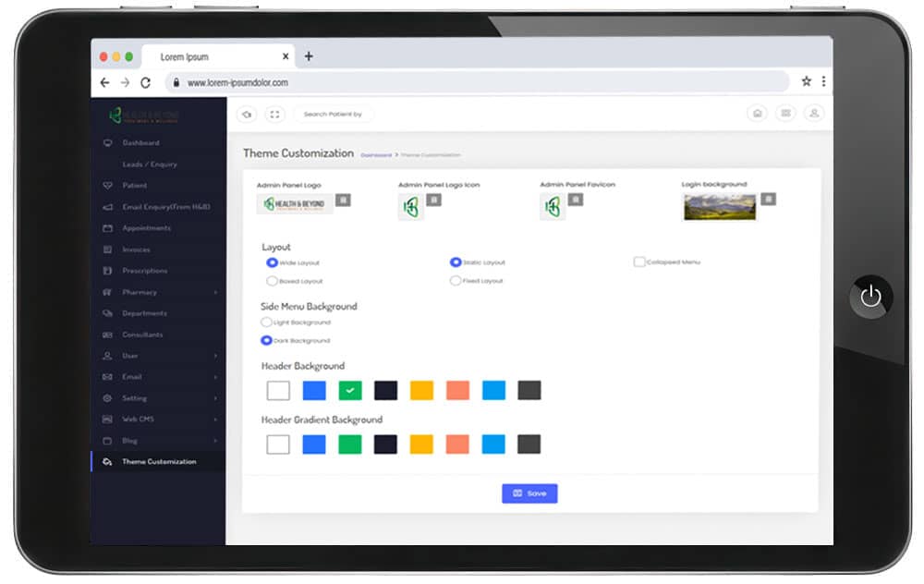Click the Email Enquiry megaphone icon
Image resolution: width=924 pixels, height=584 pixels.
point(107,207)
